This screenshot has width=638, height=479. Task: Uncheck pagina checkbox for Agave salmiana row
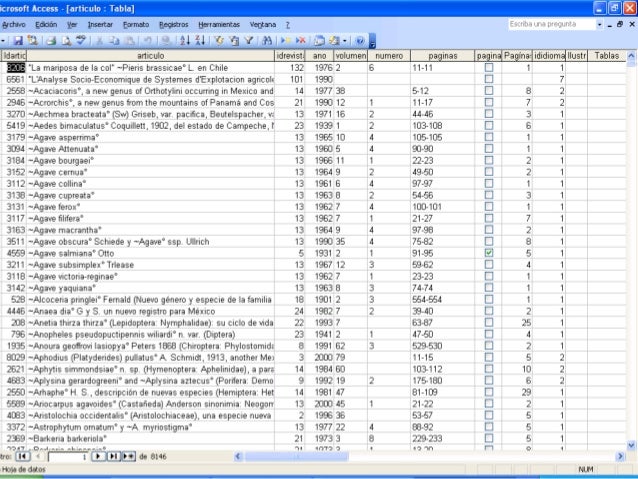488,254
